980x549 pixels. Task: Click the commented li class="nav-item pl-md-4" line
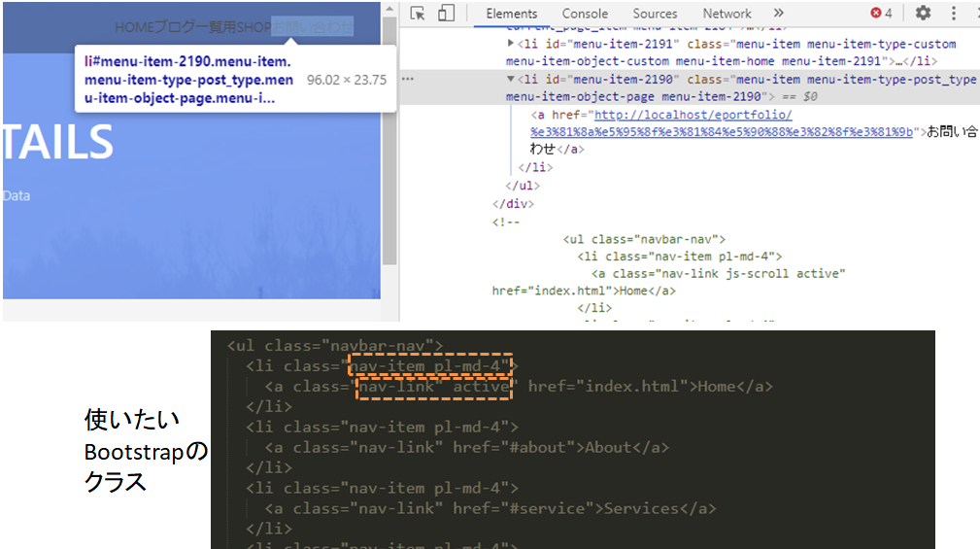(679, 257)
